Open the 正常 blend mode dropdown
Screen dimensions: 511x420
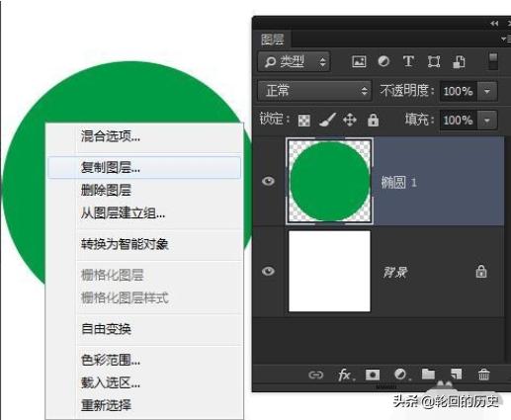314,91
